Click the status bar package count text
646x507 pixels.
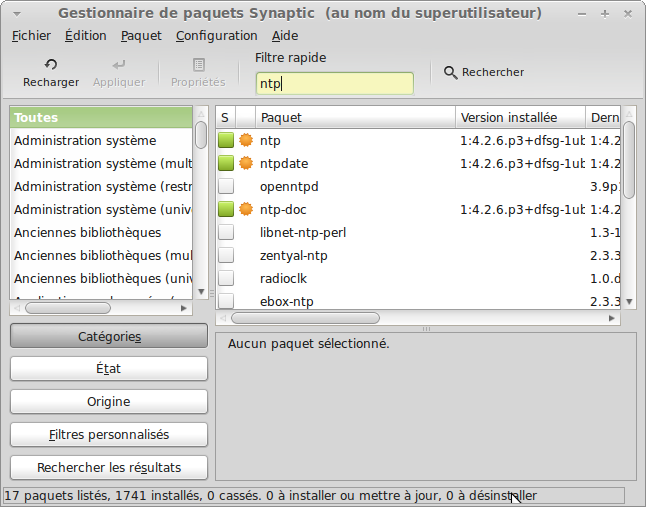[271, 495]
